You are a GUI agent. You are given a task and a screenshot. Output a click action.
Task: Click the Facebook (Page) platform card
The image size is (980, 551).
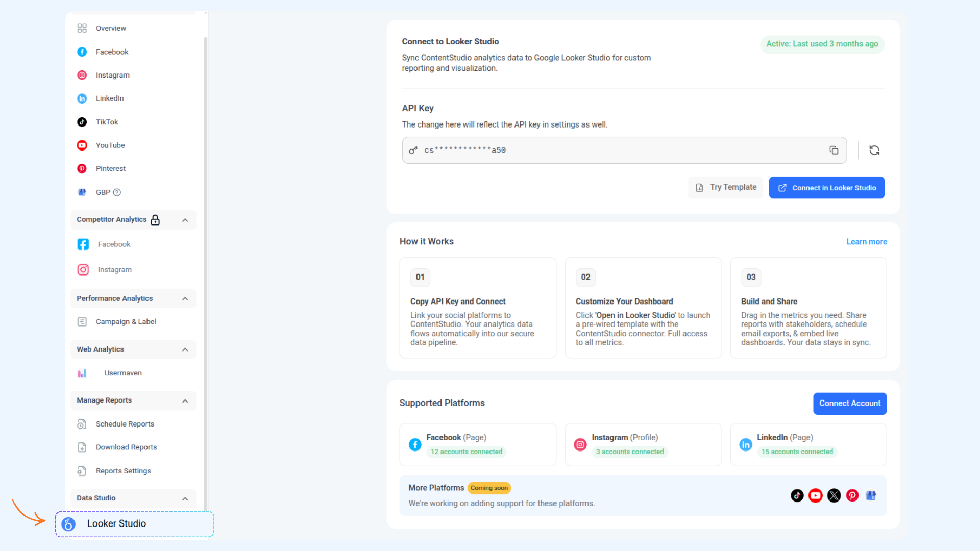click(478, 444)
